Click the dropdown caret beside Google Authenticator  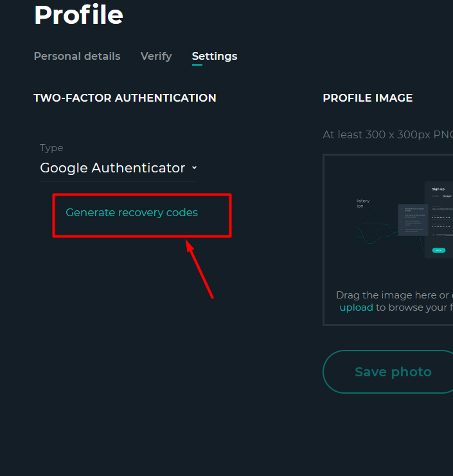194,168
